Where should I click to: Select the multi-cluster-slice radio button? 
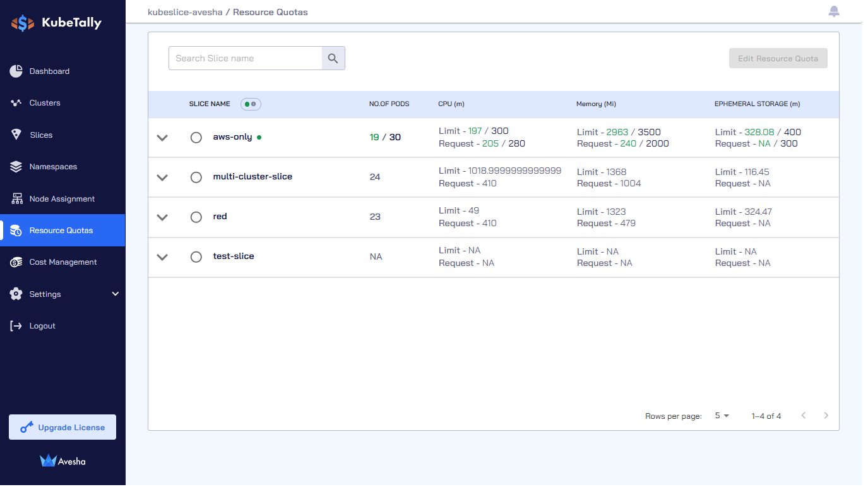196,178
